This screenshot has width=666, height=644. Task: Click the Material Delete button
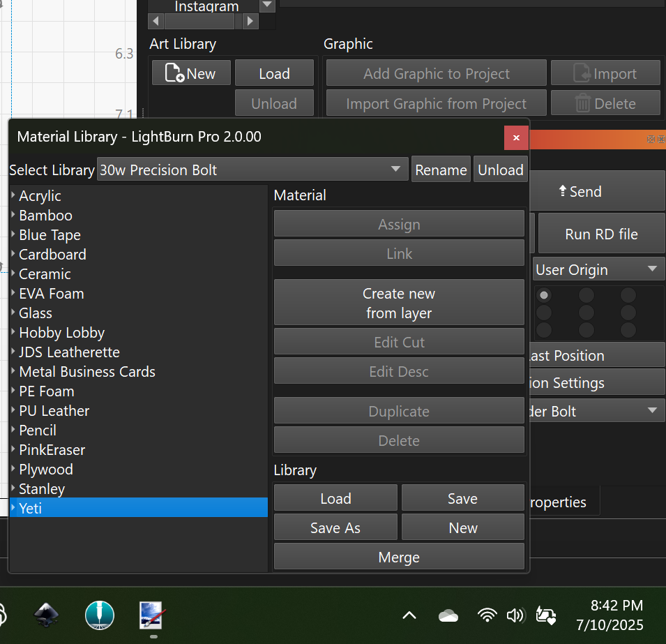pos(399,440)
